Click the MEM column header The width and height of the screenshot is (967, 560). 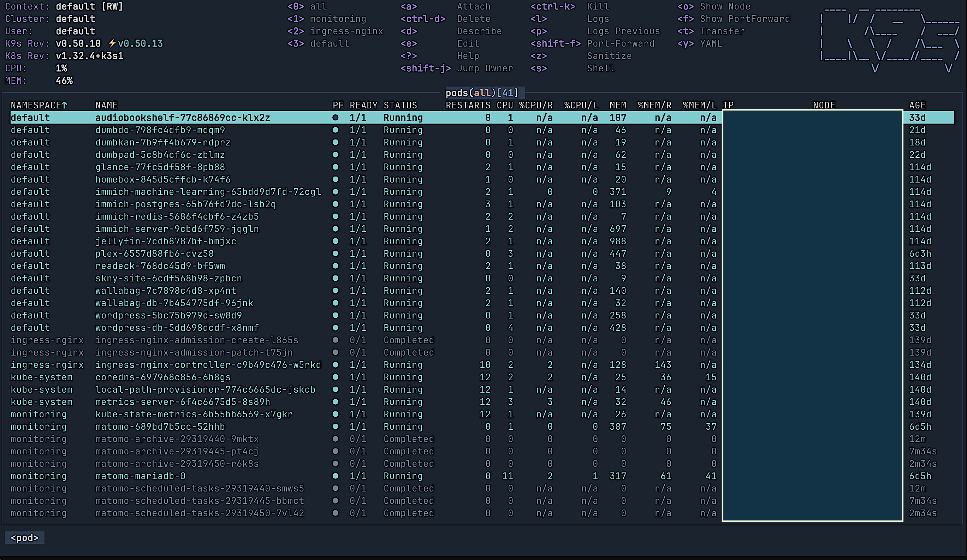pos(617,105)
